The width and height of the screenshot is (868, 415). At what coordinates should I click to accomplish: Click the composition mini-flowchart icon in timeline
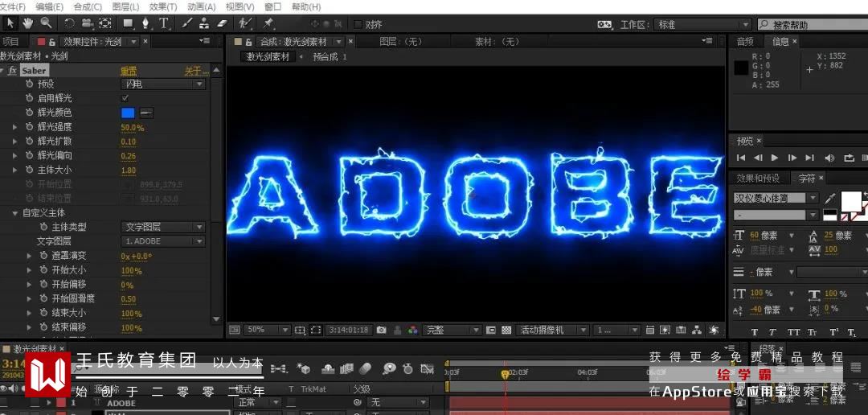pyautogui.click(x=278, y=368)
